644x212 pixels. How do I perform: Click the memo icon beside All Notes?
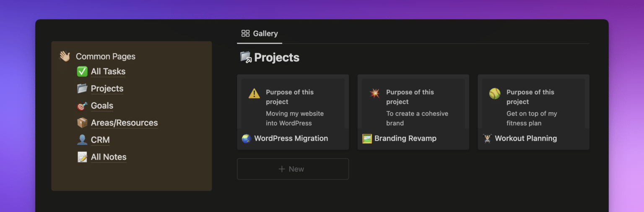pos(82,157)
